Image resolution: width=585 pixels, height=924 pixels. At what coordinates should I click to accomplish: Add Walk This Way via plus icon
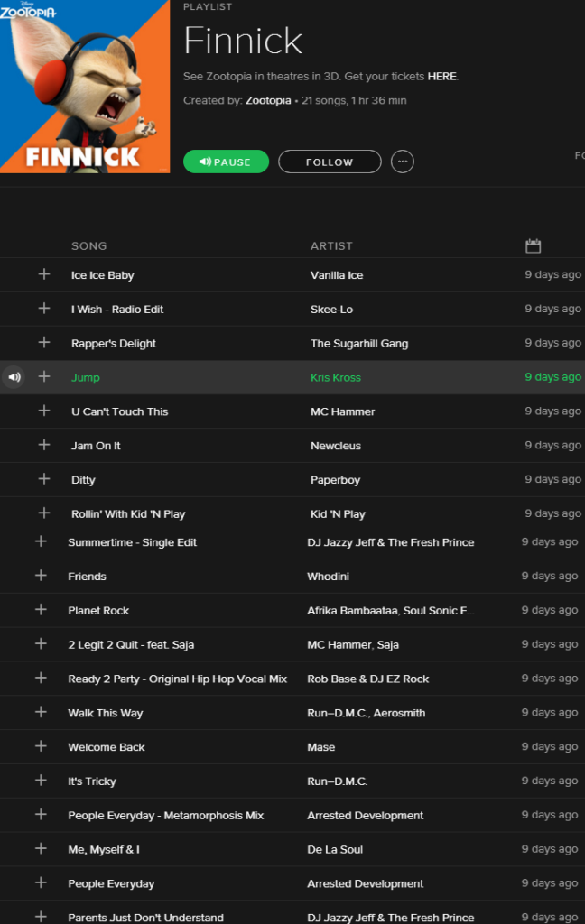tap(41, 713)
